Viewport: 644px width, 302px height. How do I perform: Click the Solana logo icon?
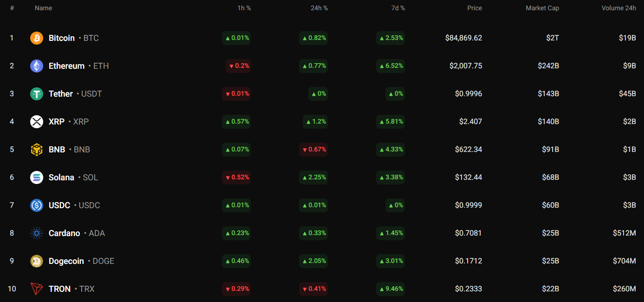coord(37,177)
